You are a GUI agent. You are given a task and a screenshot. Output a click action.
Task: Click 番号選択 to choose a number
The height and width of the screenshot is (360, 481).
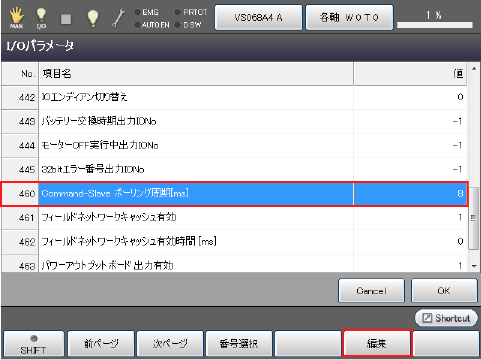pos(239,344)
